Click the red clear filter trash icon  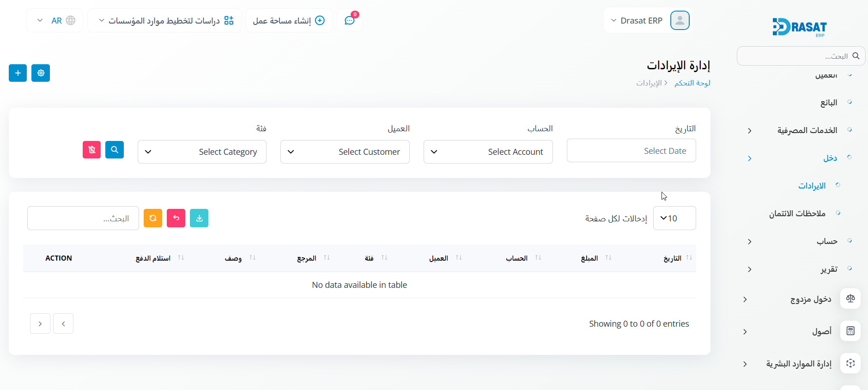[x=91, y=150]
